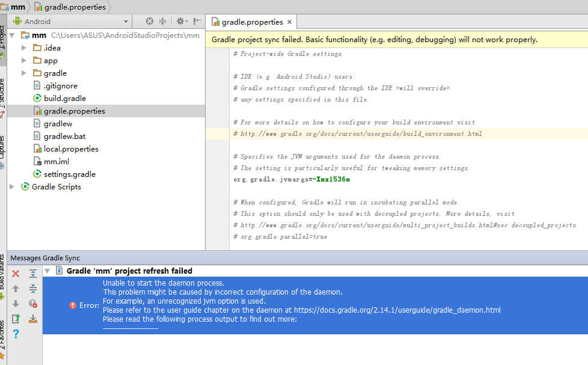Collapse the mm project root node
This screenshot has height=365, width=588.
coord(12,35)
